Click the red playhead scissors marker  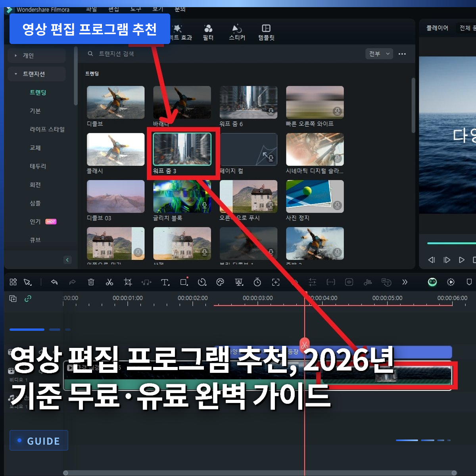[x=304, y=344]
